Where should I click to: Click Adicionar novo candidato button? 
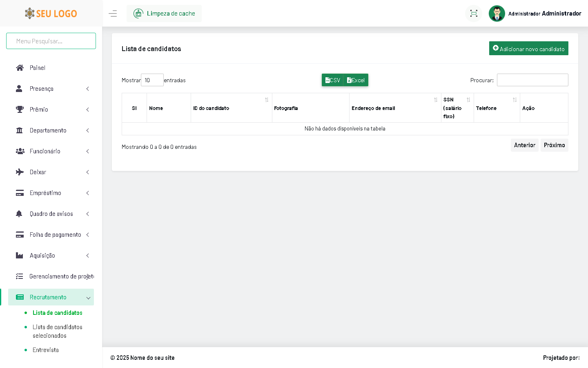[x=528, y=49]
